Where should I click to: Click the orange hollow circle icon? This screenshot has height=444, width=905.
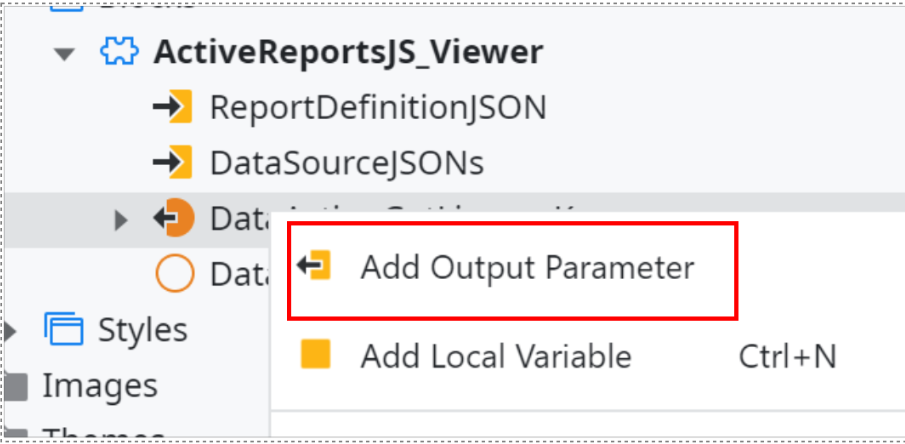pyautogui.click(x=174, y=273)
